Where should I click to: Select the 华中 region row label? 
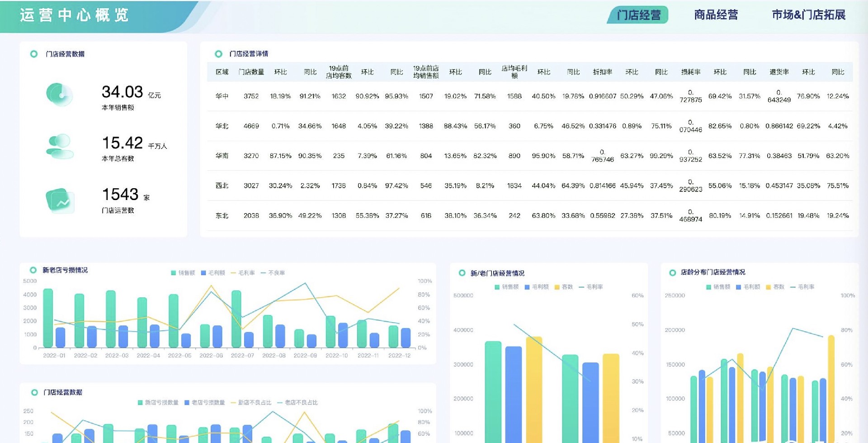(x=222, y=96)
